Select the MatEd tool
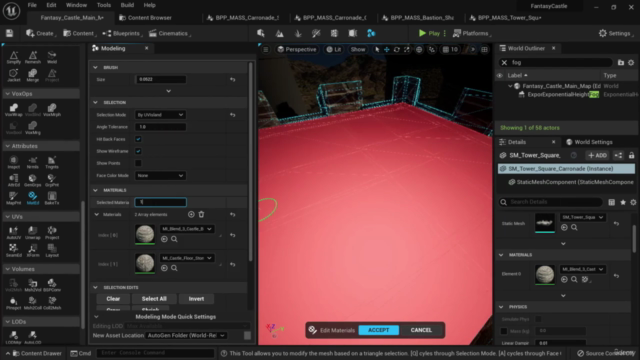Viewport: 640px width, 360px height. click(x=33, y=198)
